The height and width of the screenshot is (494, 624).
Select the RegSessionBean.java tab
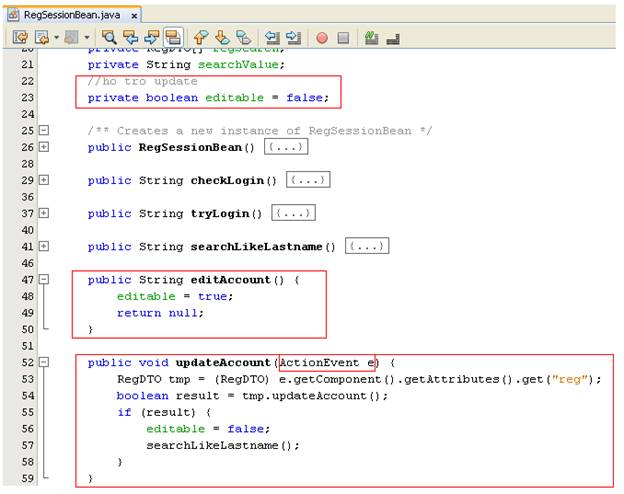pos(72,15)
